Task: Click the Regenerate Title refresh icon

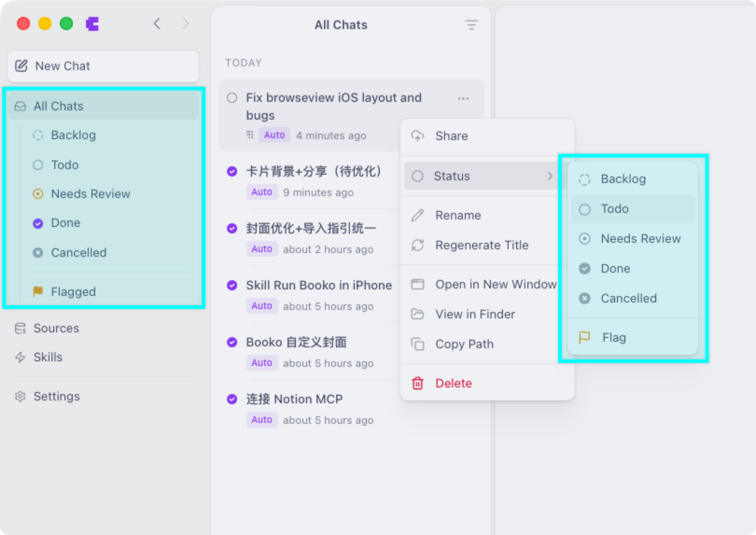Action: [x=418, y=245]
